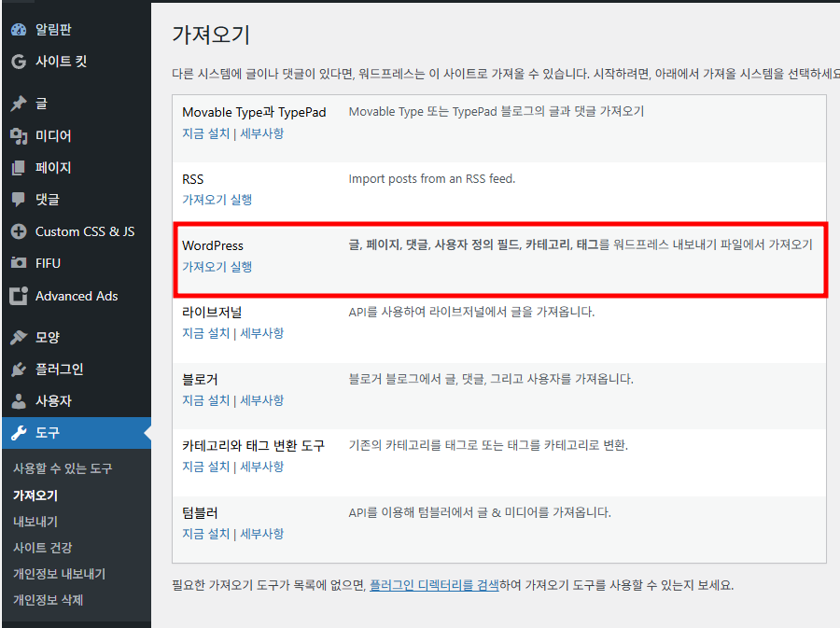This screenshot has height=628, width=840.
Task: Click 지금 설치 for 텀블러
Action: click(205, 534)
